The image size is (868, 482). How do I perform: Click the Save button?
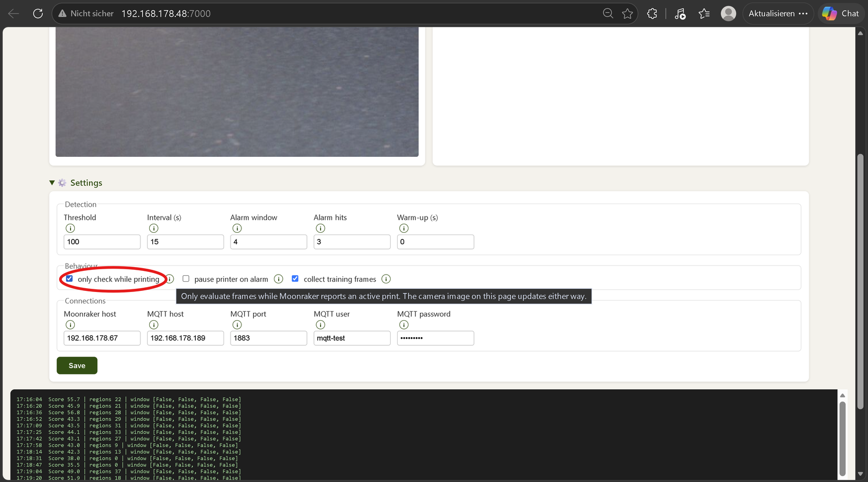77,365
